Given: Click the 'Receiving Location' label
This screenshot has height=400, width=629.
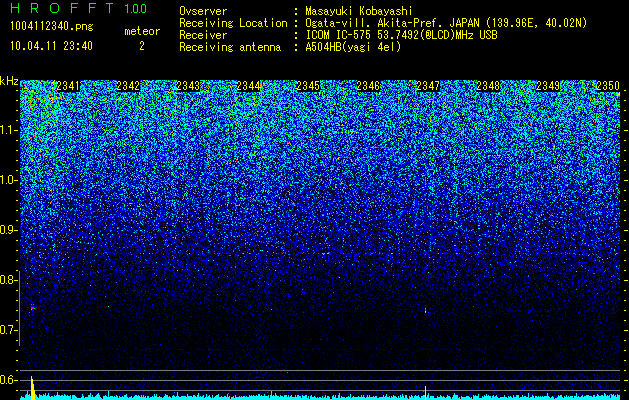Looking at the screenshot, I should (233, 23).
